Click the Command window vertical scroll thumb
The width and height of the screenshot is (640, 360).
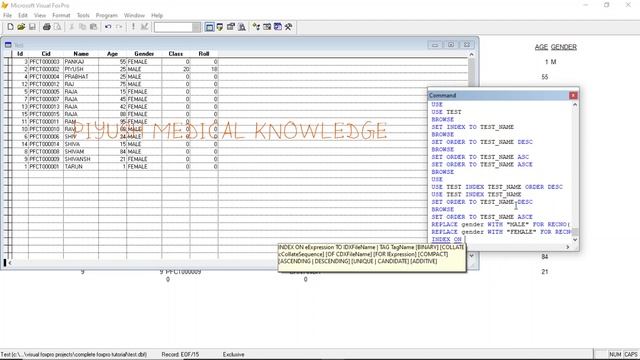tap(575, 232)
